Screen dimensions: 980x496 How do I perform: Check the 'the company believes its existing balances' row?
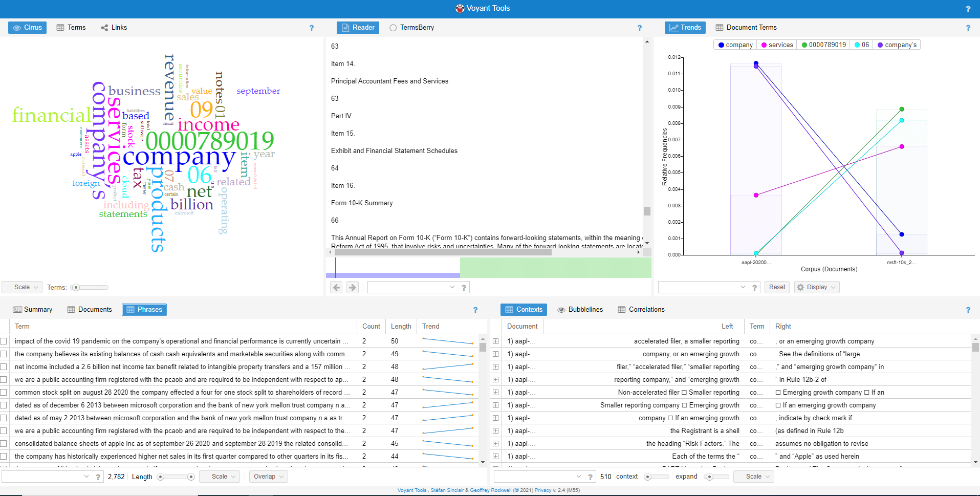click(x=4, y=354)
